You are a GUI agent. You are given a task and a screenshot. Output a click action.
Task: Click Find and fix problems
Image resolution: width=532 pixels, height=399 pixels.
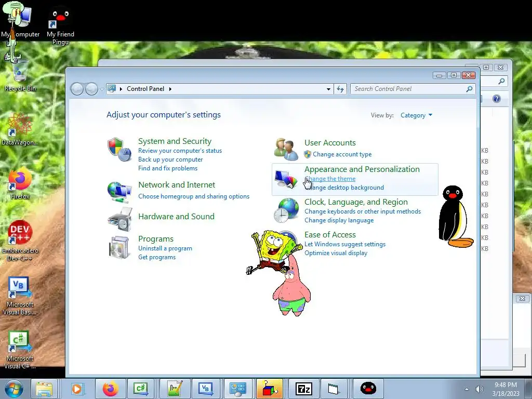(x=168, y=168)
